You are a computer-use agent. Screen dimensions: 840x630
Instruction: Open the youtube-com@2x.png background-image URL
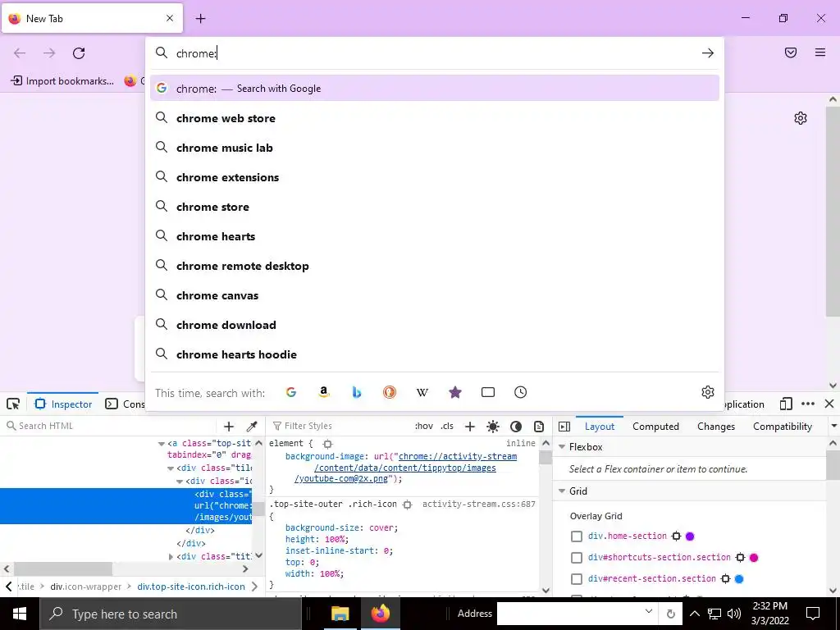coord(405,468)
